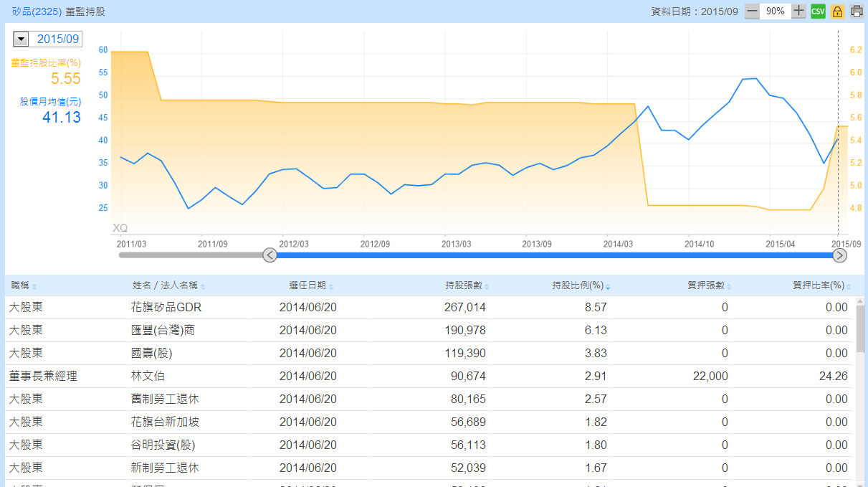Sort table by 職稱 column
The image size is (868, 487).
pyautogui.click(x=23, y=285)
